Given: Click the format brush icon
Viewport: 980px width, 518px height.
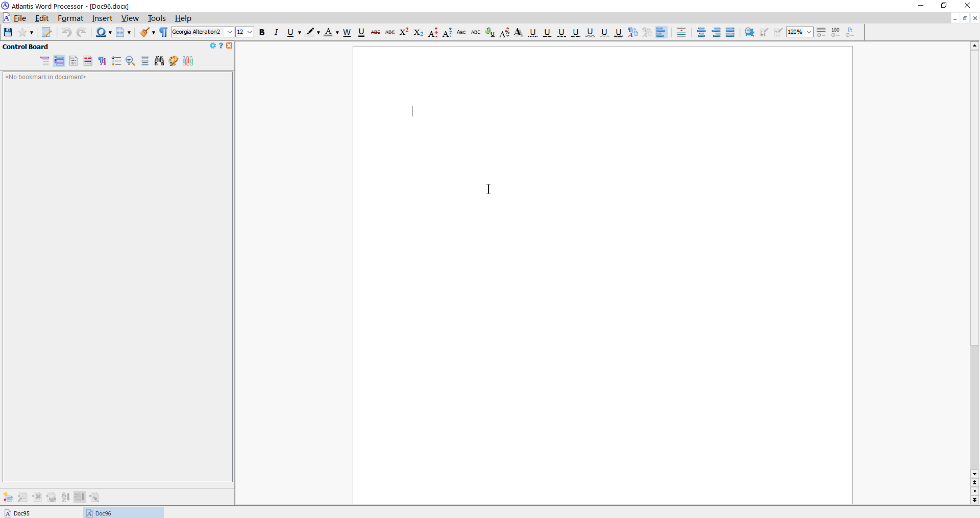Looking at the screenshot, I should (145, 32).
